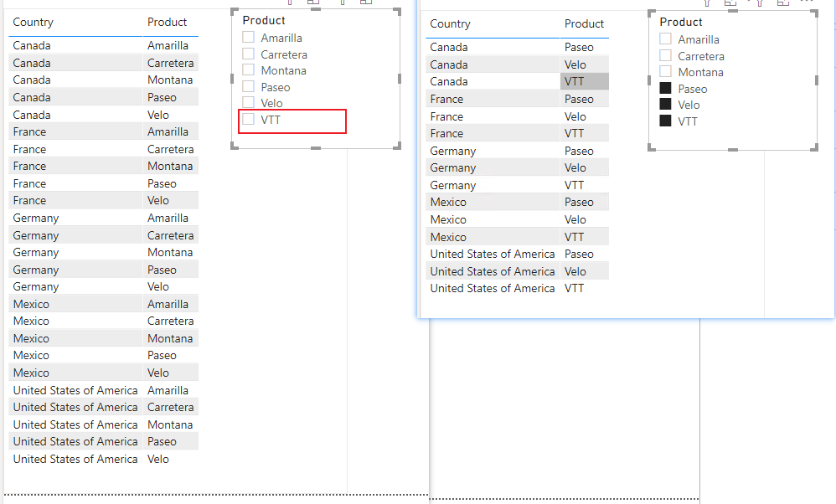Select the France Carretera product cell
Viewport: 836px width, 504px height.
coord(171,149)
